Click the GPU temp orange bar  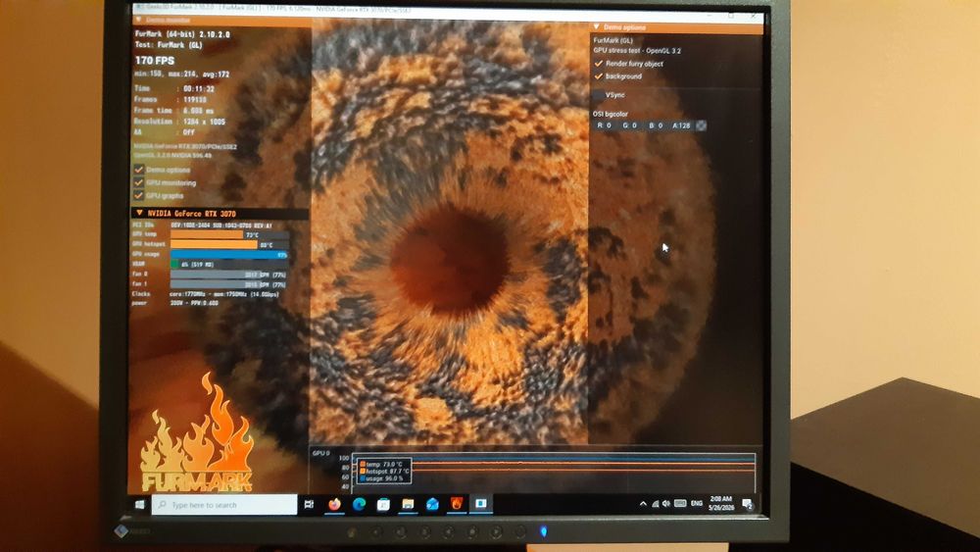click(207, 235)
